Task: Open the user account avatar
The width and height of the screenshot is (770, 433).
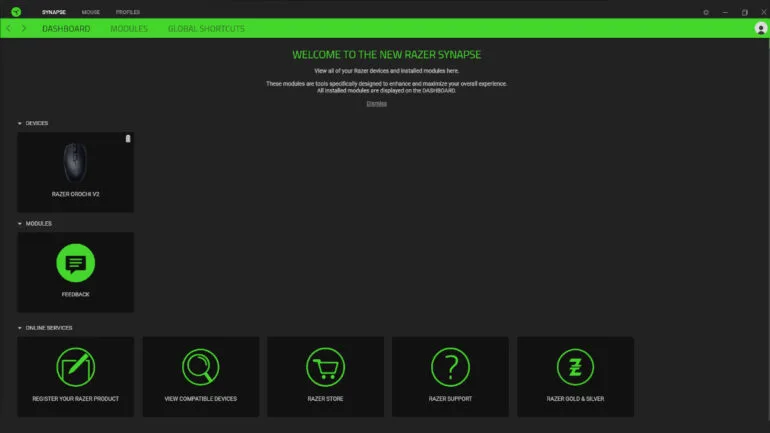Action: click(x=760, y=28)
